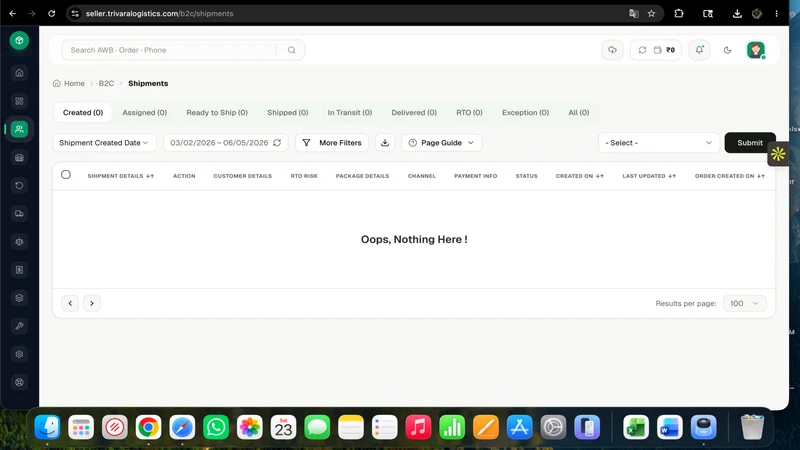Reset the date range refresh icon
800x450 pixels.
[277, 143]
